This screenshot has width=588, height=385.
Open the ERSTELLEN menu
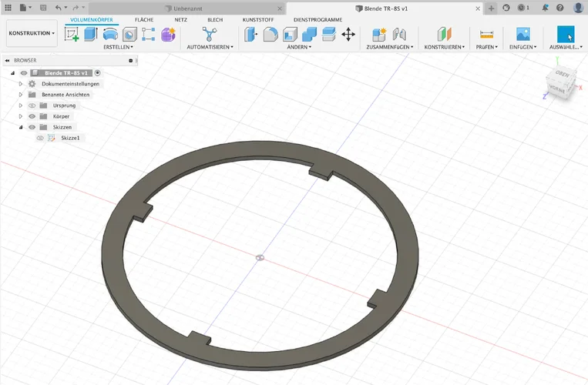click(118, 47)
